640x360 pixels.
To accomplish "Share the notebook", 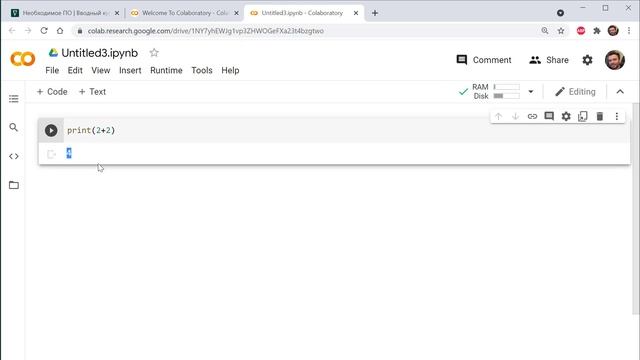I will tap(549, 60).
